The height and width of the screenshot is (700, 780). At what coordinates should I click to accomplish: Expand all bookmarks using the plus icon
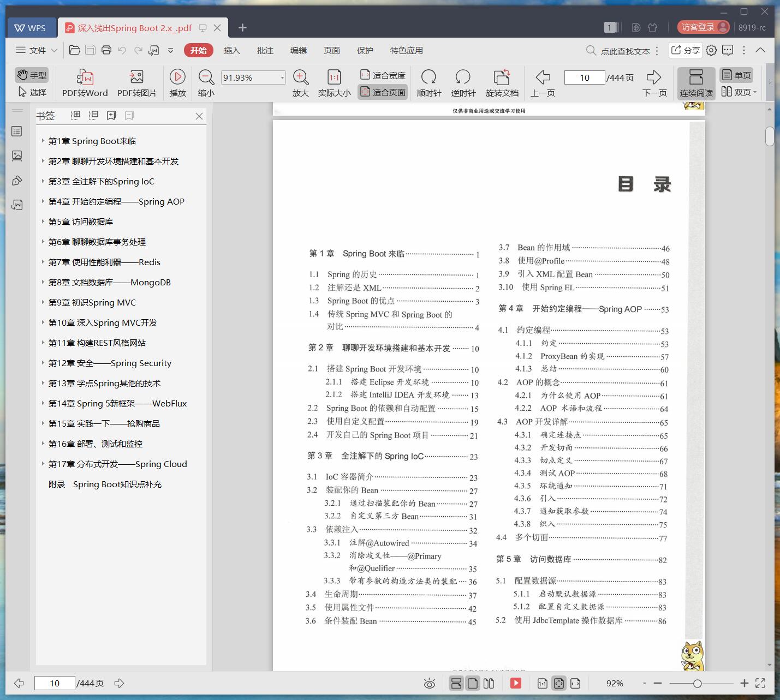[76, 115]
